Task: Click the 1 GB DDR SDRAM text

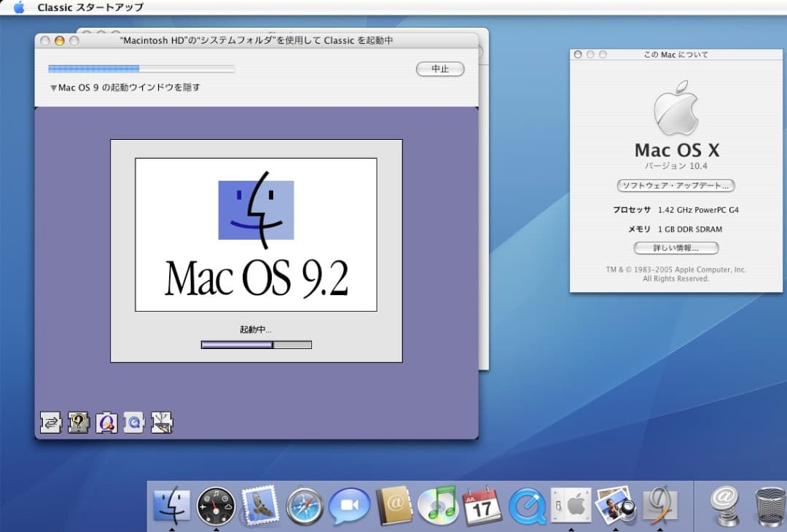Action: pyautogui.click(x=690, y=230)
